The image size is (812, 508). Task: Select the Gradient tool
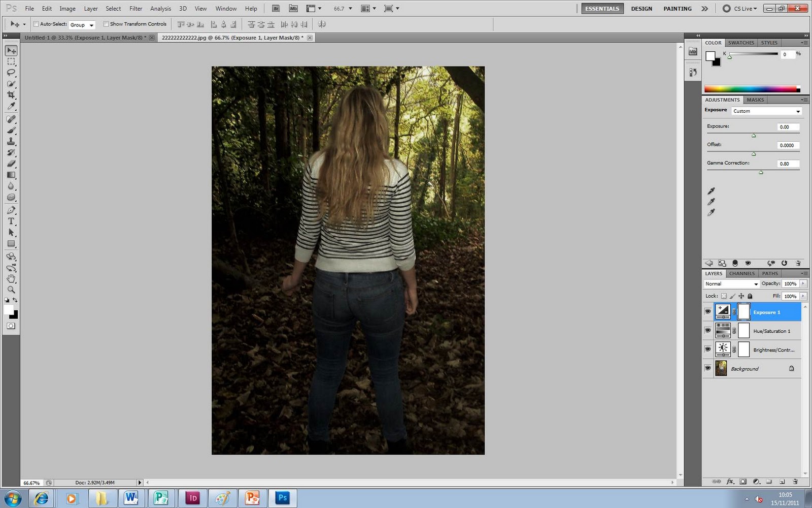pos(11,175)
